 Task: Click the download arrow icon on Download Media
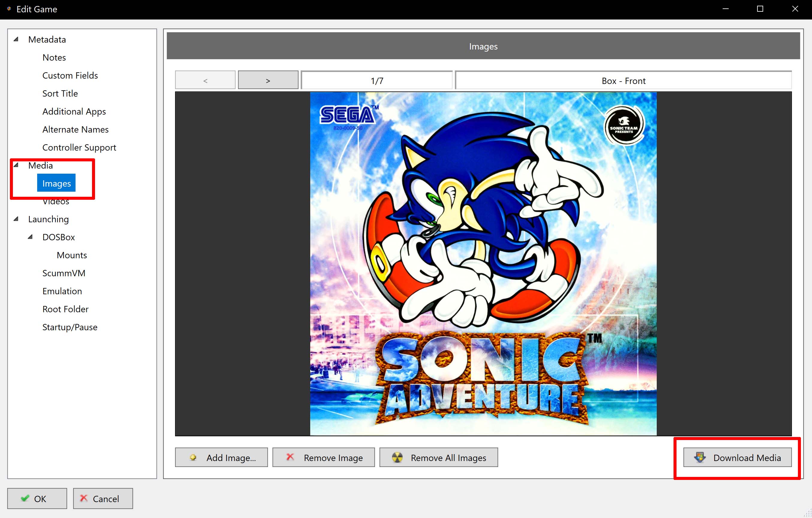tap(700, 457)
